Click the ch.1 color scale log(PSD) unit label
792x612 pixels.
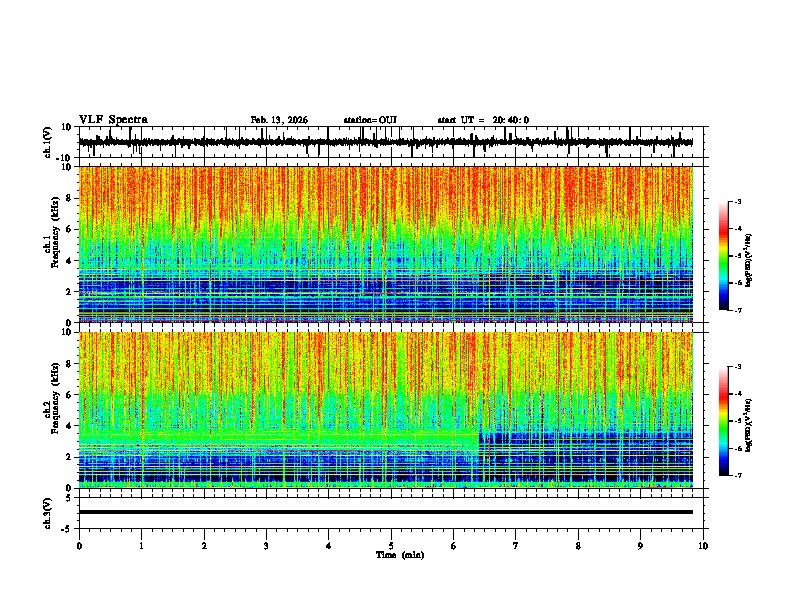click(748, 260)
